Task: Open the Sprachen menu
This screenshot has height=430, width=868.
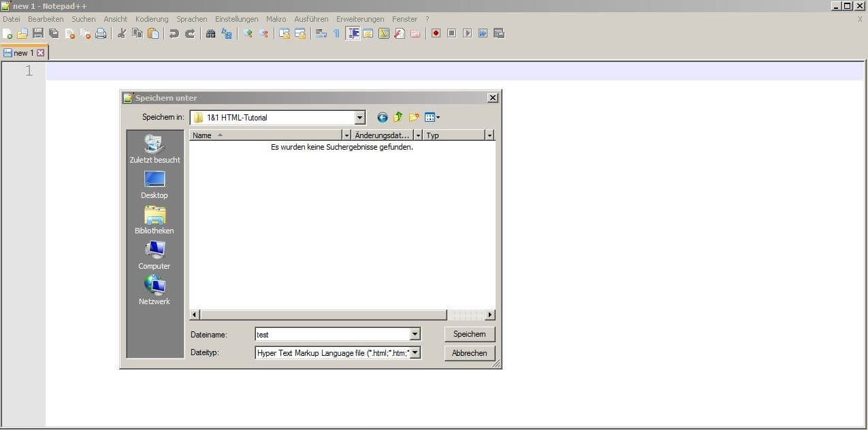Action: pos(192,19)
